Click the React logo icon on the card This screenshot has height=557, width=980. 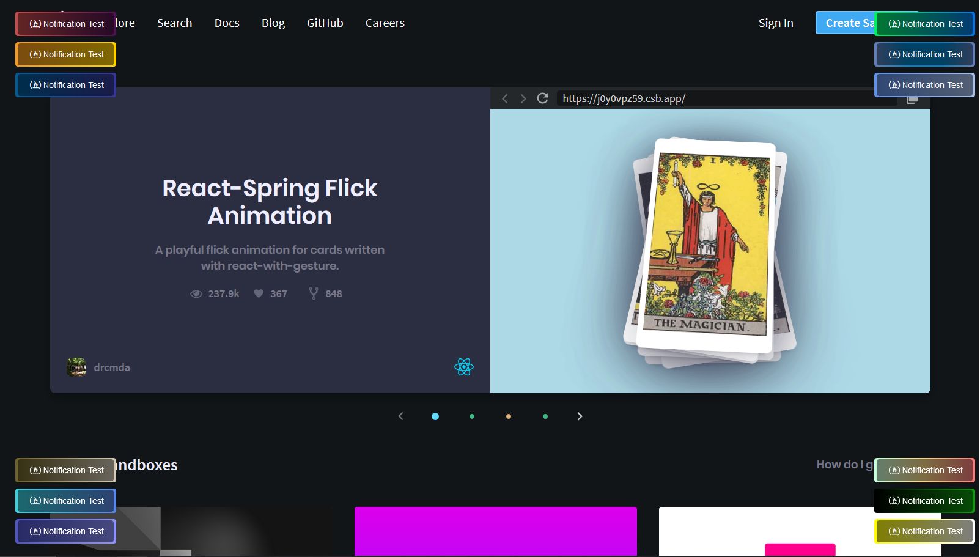[x=464, y=367]
